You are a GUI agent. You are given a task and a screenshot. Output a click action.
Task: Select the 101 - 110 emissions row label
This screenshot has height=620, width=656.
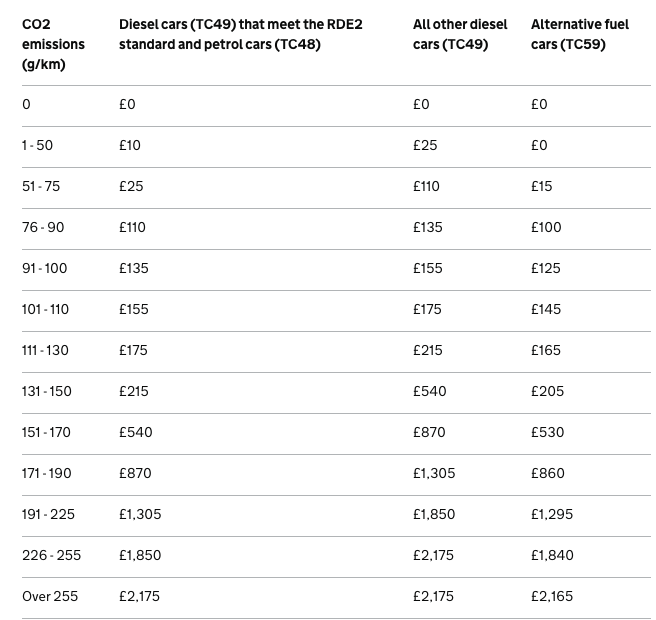[x=45, y=310]
